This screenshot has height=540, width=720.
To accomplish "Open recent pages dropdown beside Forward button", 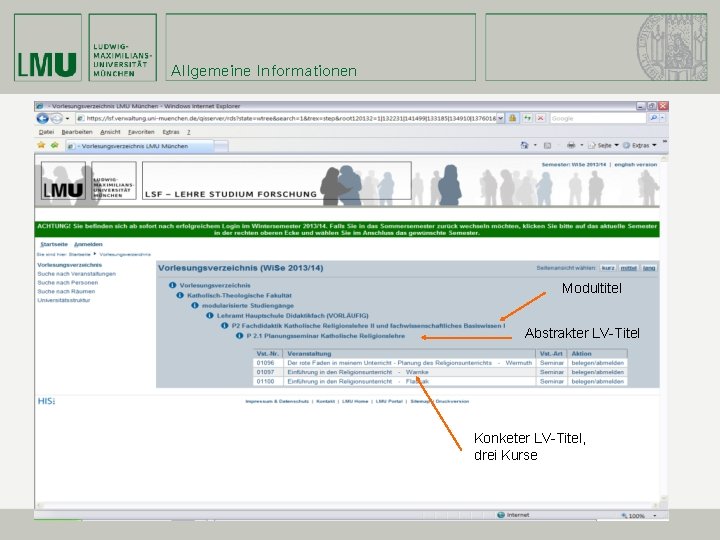I will click(x=68, y=118).
